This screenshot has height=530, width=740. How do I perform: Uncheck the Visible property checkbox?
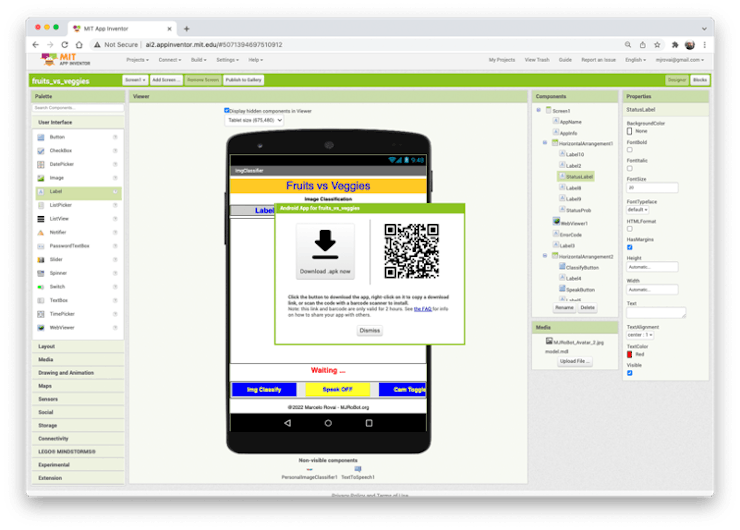(x=630, y=373)
